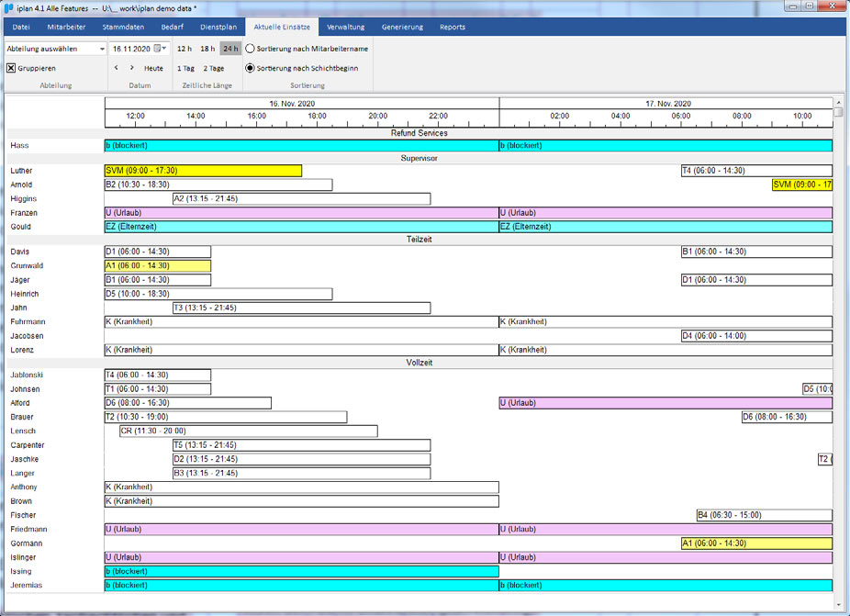Screen dimensions: 850x616
Task: Click the Teilzeit group header
Action: coord(419,239)
